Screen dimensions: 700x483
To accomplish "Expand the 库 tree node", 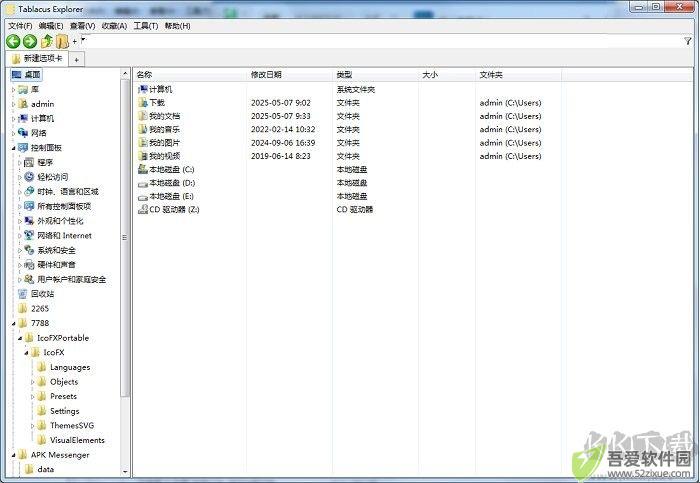I will click(13, 90).
